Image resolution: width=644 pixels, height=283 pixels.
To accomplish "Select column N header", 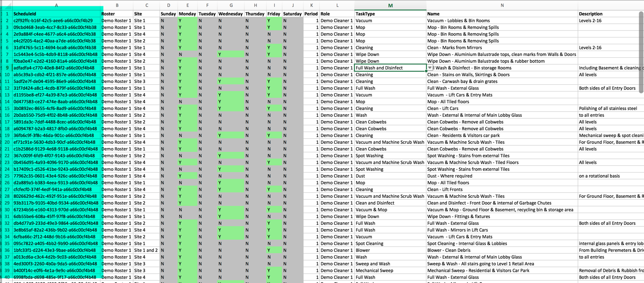I will tap(502, 5).
